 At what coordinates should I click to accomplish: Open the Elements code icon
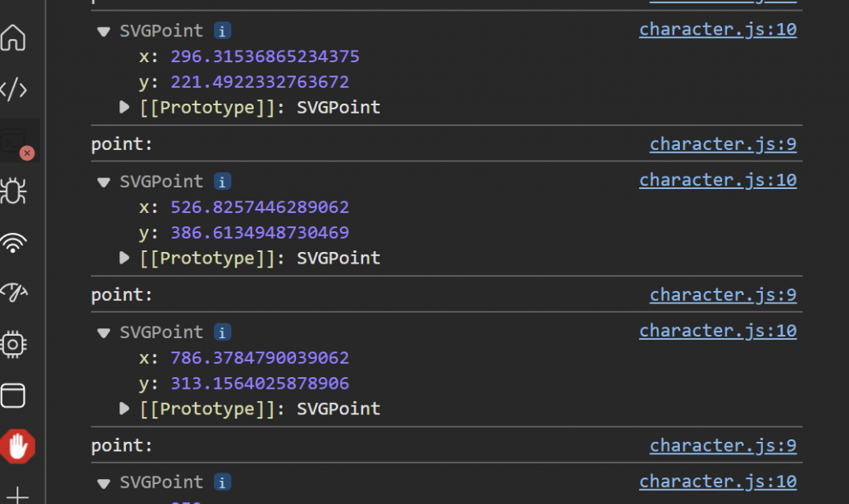click(x=13, y=90)
